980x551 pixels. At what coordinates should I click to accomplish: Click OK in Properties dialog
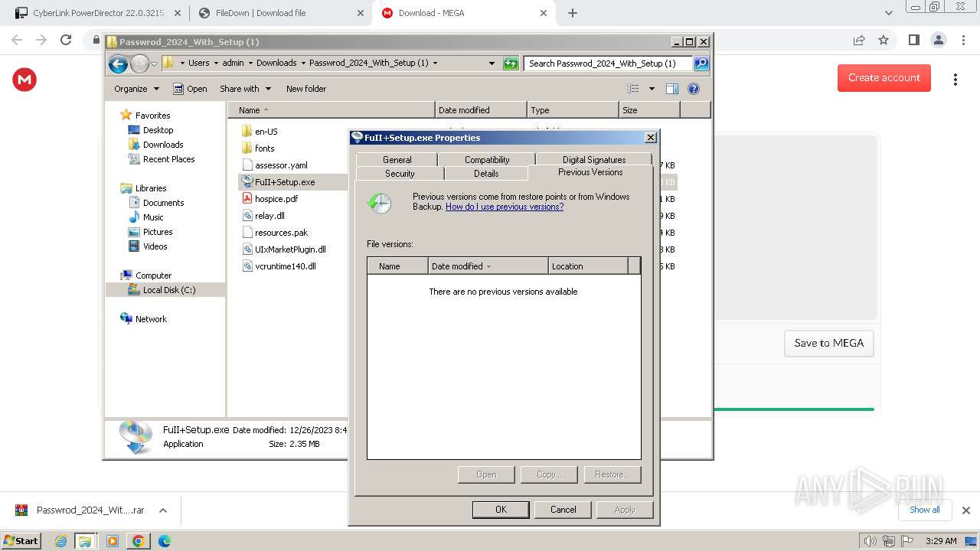[501, 510]
